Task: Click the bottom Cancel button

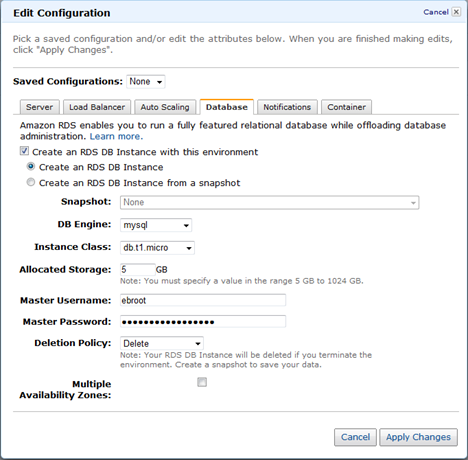Action: [x=355, y=437]
